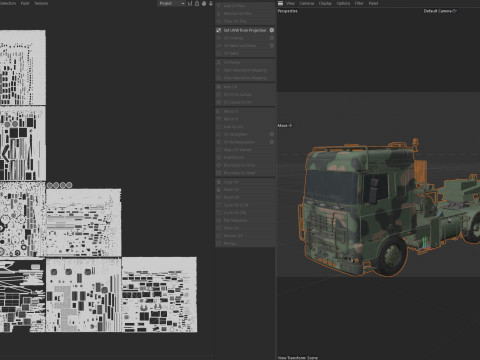Select the Max UV command
Screen dimensions: 480x360
click(245, 87)
